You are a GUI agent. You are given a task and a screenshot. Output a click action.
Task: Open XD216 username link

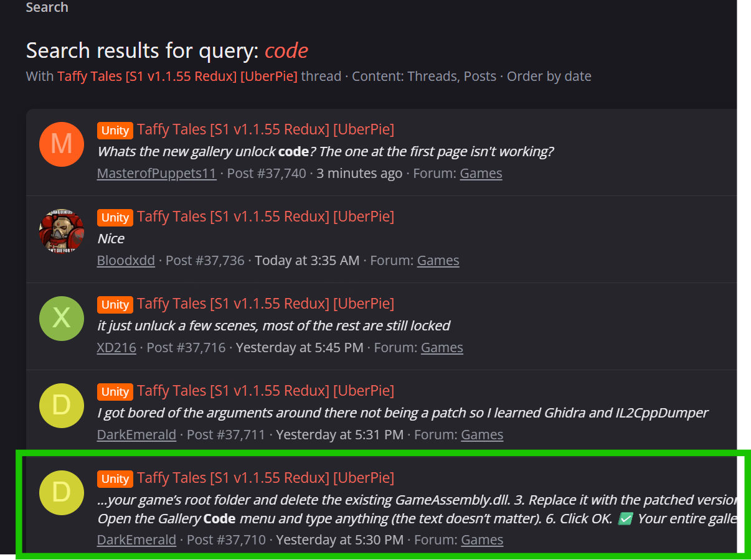point(116,347)
